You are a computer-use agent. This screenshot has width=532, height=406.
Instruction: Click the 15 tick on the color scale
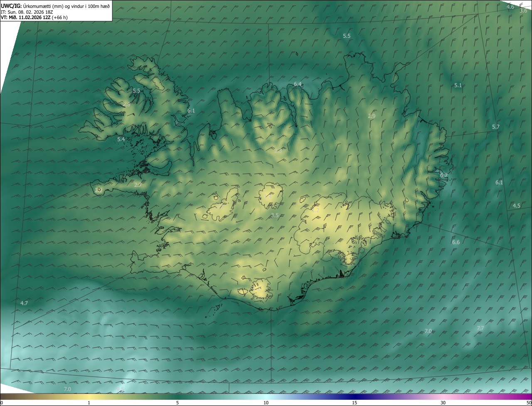point(355,403)
